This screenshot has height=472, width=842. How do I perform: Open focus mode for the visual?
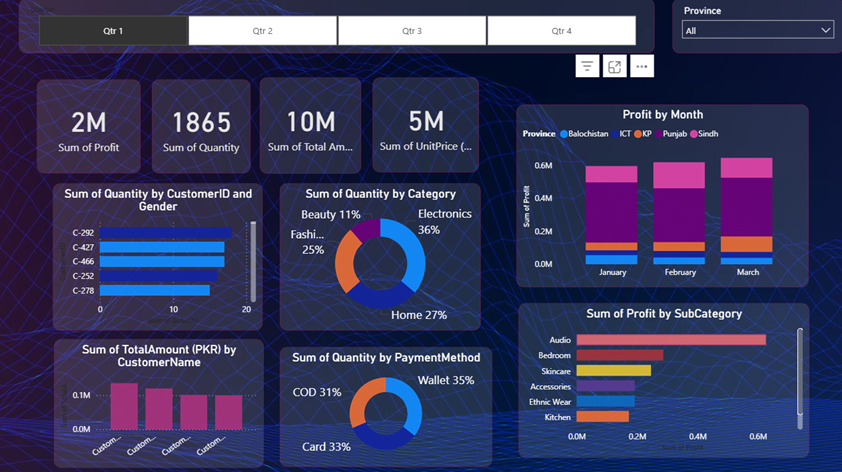click(x=615, y=66)
